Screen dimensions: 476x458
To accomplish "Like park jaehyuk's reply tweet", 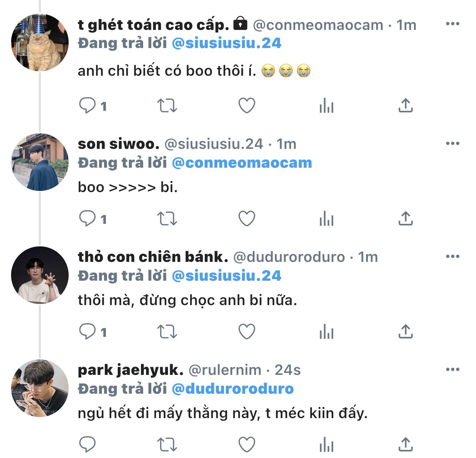I will tap(247, 445).
